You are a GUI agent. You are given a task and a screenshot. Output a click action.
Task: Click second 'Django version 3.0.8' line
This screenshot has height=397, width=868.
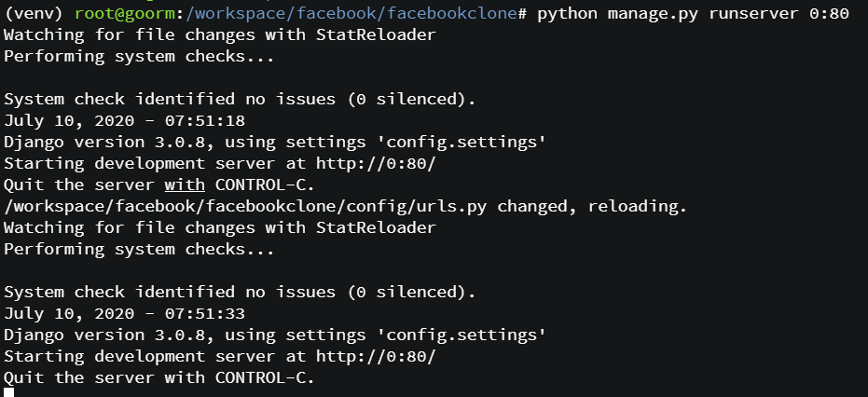point(274,335)
